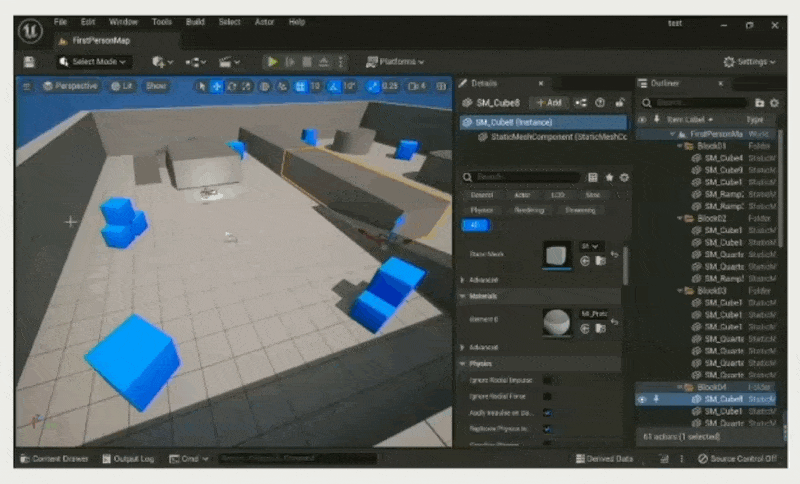Click the green Play button in toolbar
Viewport: 800px width, 484px height.
point(271,62)
